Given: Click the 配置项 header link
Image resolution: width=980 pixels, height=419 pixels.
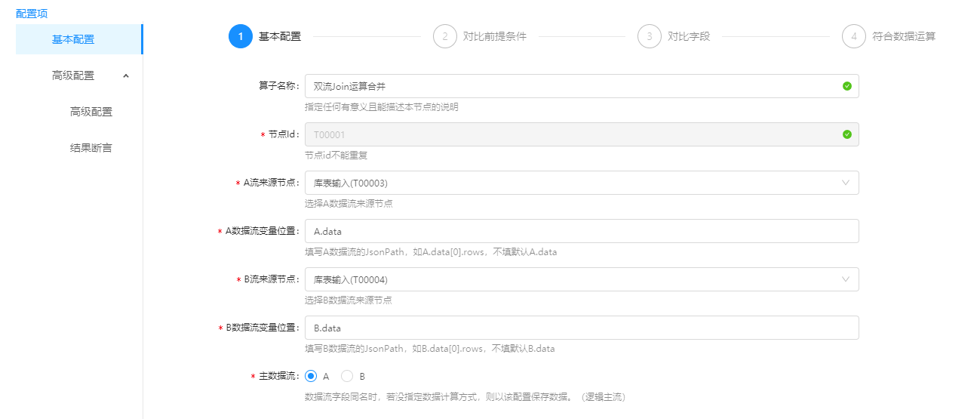Looking at the screenshot, I should point(32,13).
